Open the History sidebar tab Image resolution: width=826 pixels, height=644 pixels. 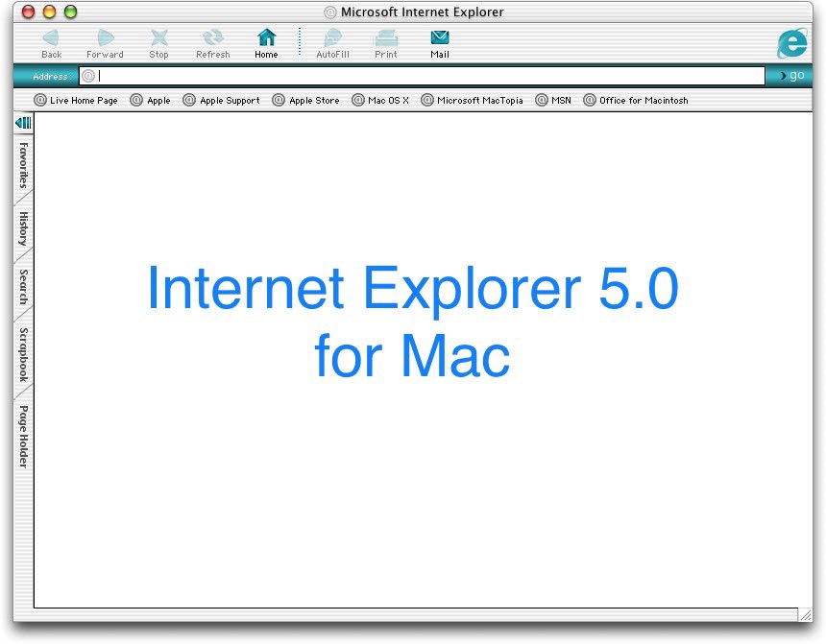[23, 228]
